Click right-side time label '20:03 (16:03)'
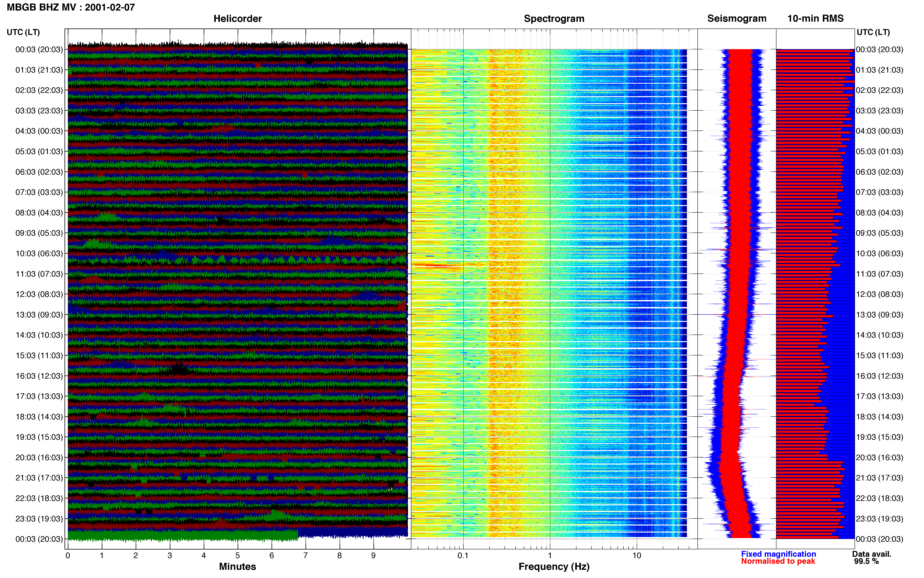The height and width of the screenshot is (578, 924). pyautogui.click(x=879, y=458)
